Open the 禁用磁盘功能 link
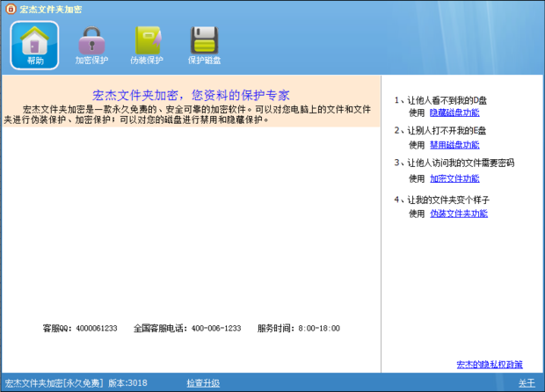The width and height of the screenshot is (545, 392). (x=454, y=145)
